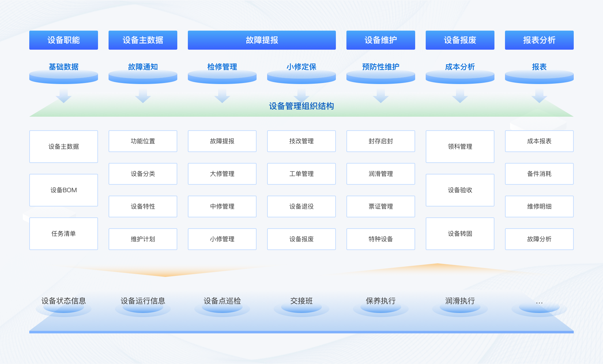This screenshot has height=364, width=603.
Task: Click the 设备BOM box
Action: [64, 190]
